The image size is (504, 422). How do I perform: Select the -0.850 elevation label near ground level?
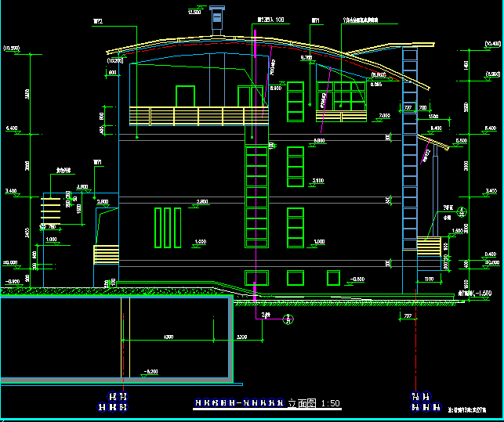(x=357, y=279)
